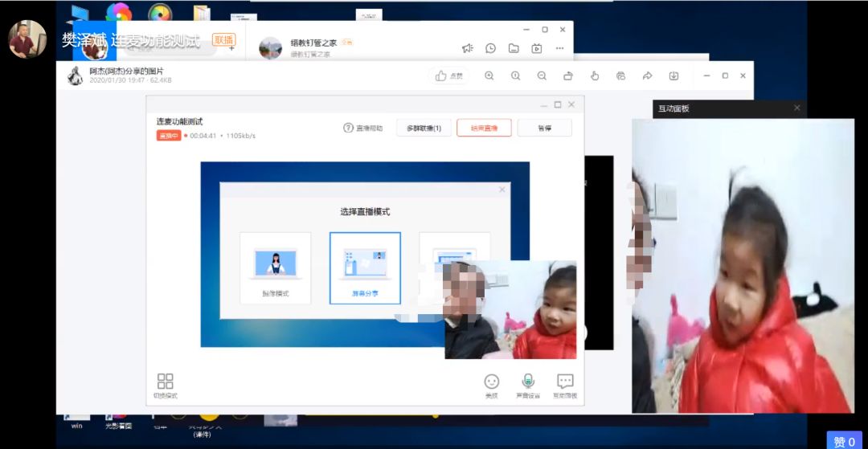This screenshot has height=449, width=868.
Task: Forward the shared image with arrow icon
Action: [647, 76]
